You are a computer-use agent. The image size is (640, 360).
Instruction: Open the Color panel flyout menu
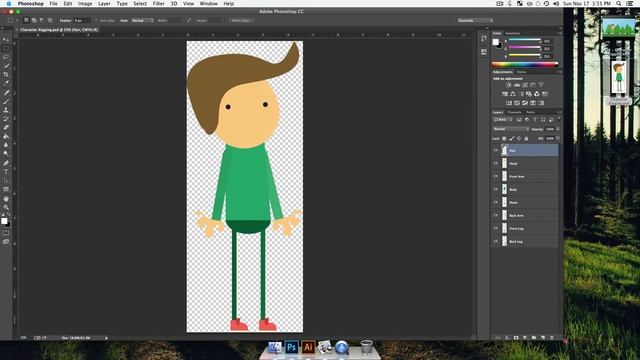point(559,33)
